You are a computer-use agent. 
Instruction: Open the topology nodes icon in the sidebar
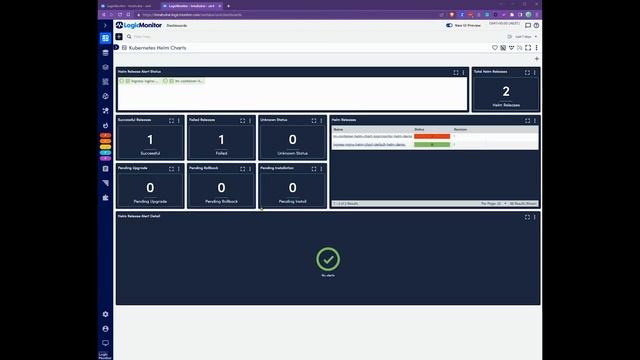[105, 111]
